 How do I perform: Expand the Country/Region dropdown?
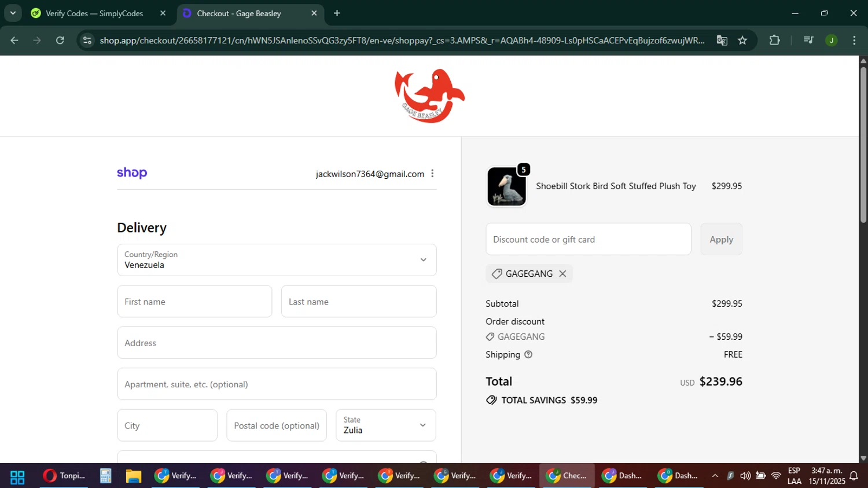pos(277,260)
